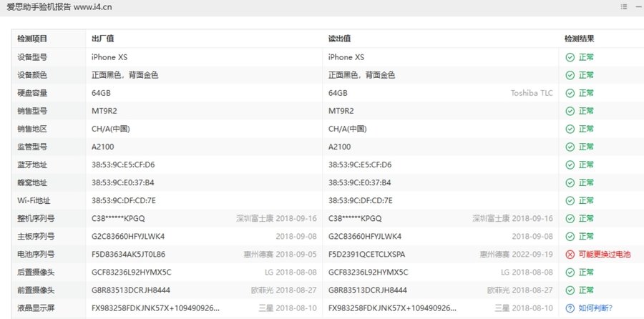The image size is (644, 319).
Task: Click factory color value 正面黑色，背面金色
Action: coord(125,75)
